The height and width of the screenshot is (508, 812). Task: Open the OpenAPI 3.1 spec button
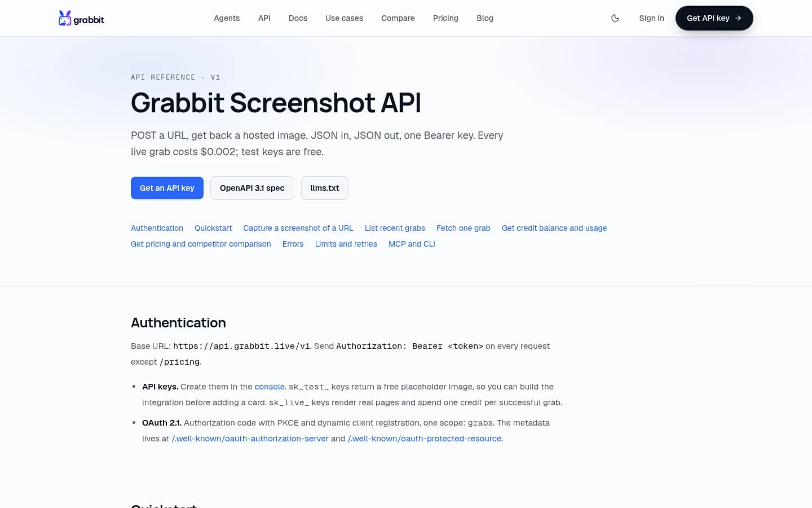252,188
